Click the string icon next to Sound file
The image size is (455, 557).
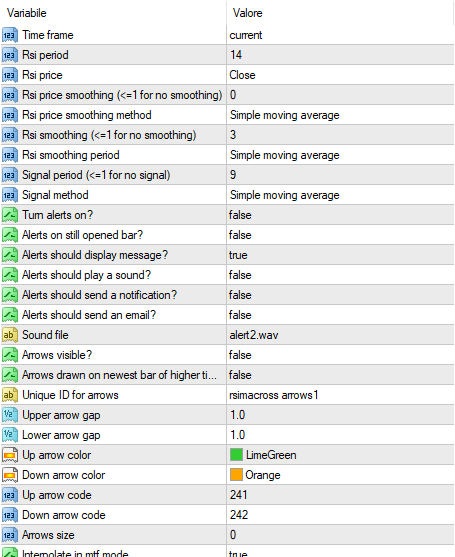(x=10, y=335)
